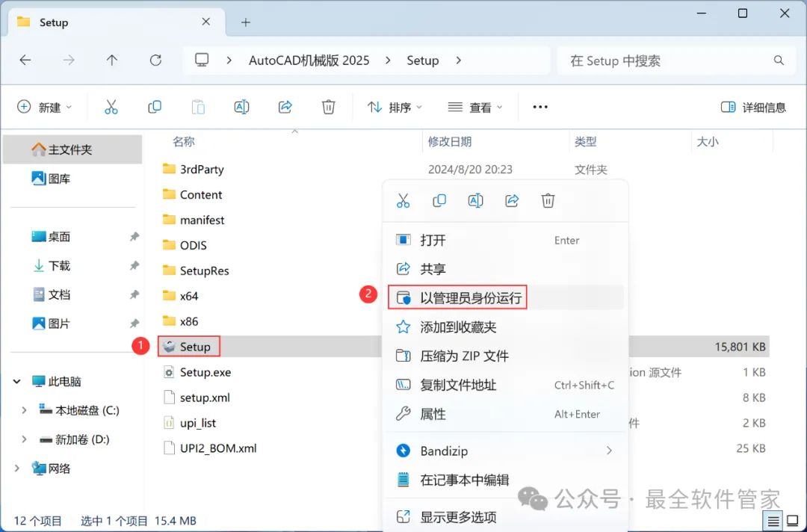Refresh the current folder

(x=155, y=61)
